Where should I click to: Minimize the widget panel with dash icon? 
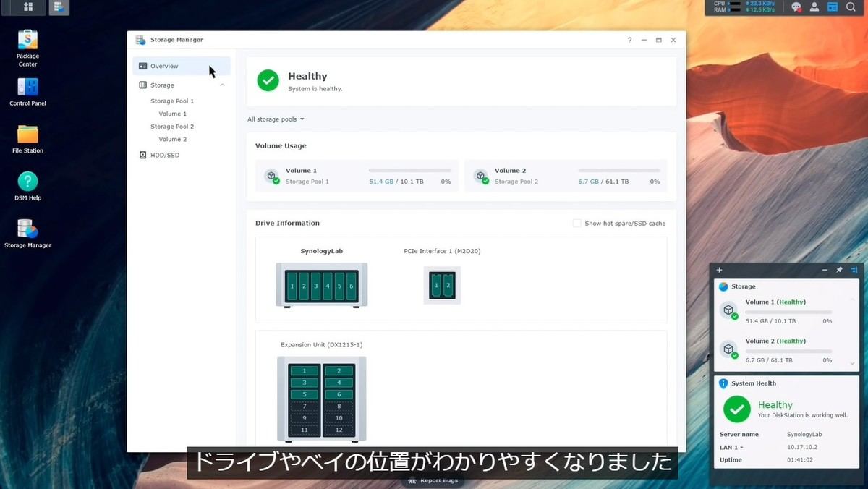coord(825,270)
